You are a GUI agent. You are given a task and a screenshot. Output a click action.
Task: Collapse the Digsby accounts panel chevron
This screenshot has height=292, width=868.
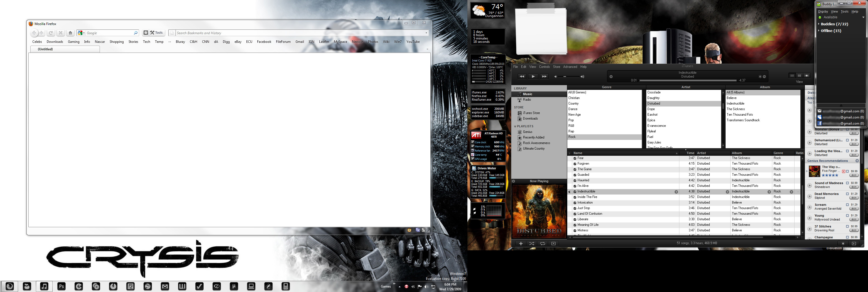click(841, 106)
